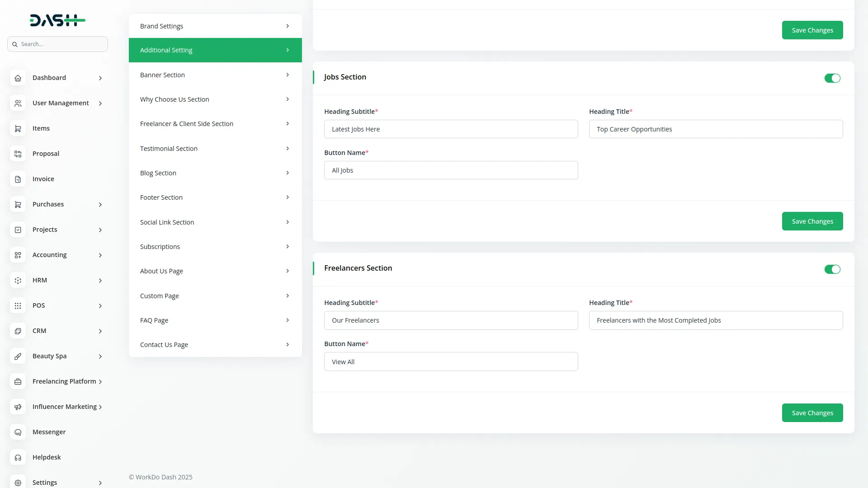Image resolution: width=868 pixels, height=488 pixels.
Task: Open the POS keypad icon
Action: 18,305
